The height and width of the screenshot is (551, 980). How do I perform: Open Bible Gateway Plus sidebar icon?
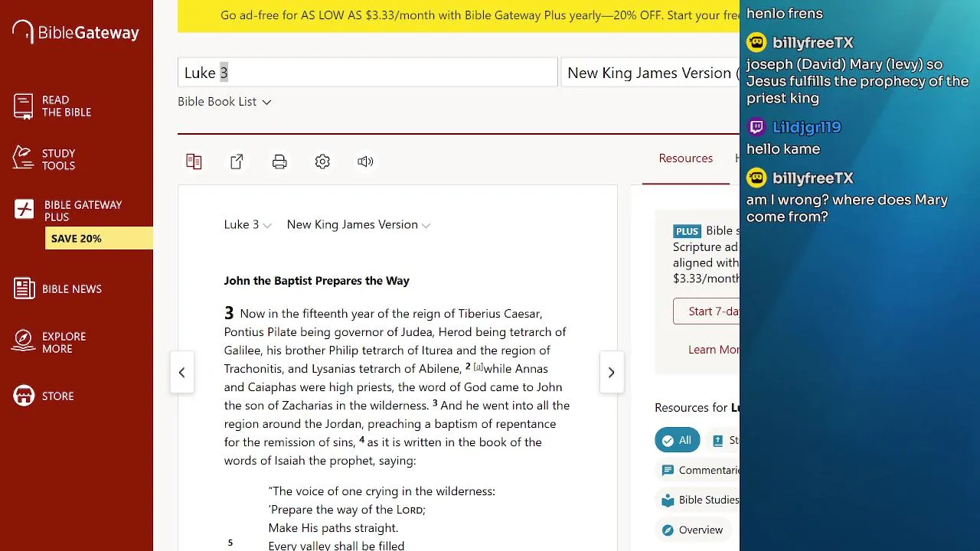[x=24, y=210]
